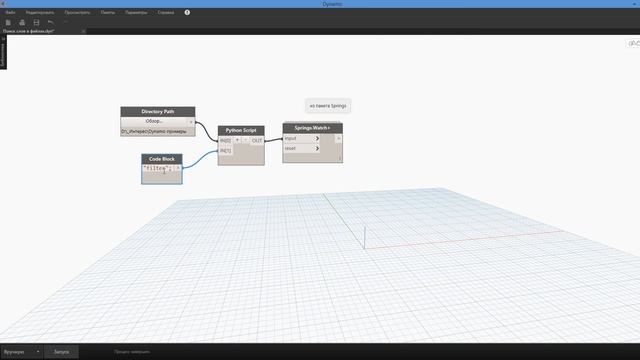This screenshot has width=640, height=360.
Task: Open the Редактировать menu
Action: click(x=40, y=13)
